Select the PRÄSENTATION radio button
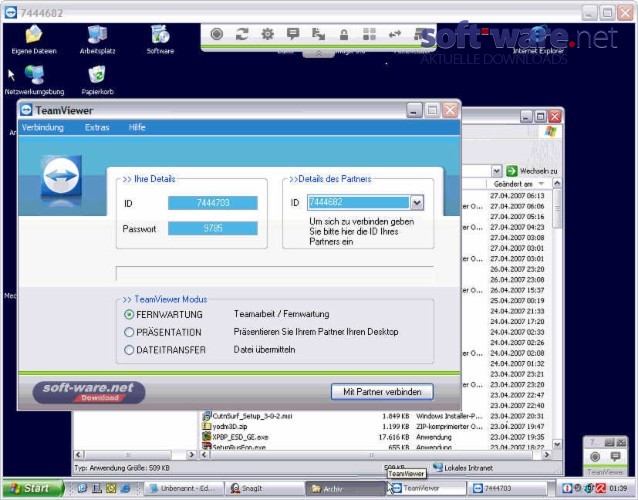The height and width of the screenshot is (500, 638). [x=129, y=332]
